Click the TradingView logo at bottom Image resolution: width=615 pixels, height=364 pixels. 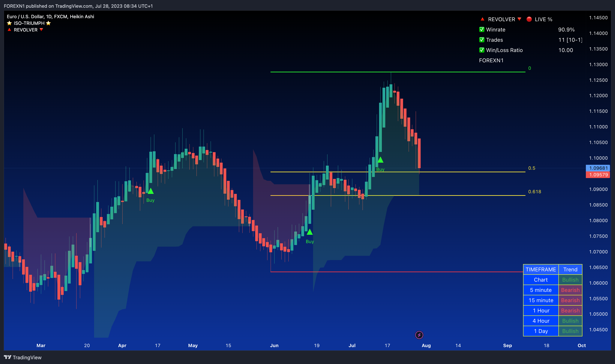tap(22, 357)
